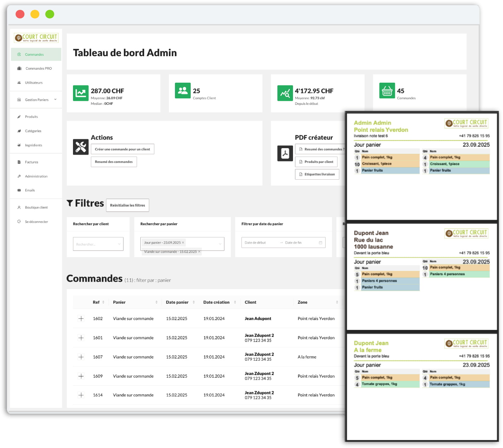
Task: Expand order row 1602 details
Action: pyautogui.click(x=81, y=318)
